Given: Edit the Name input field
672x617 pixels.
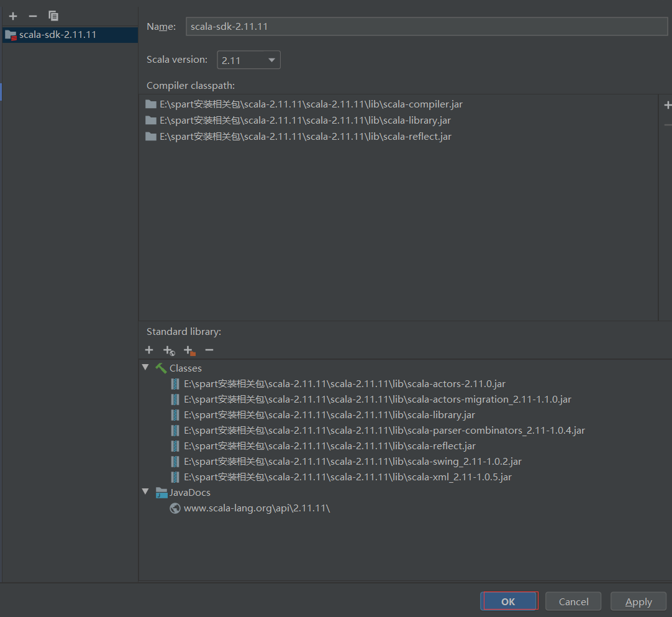Looking at the screenshot, I should 427,27.
